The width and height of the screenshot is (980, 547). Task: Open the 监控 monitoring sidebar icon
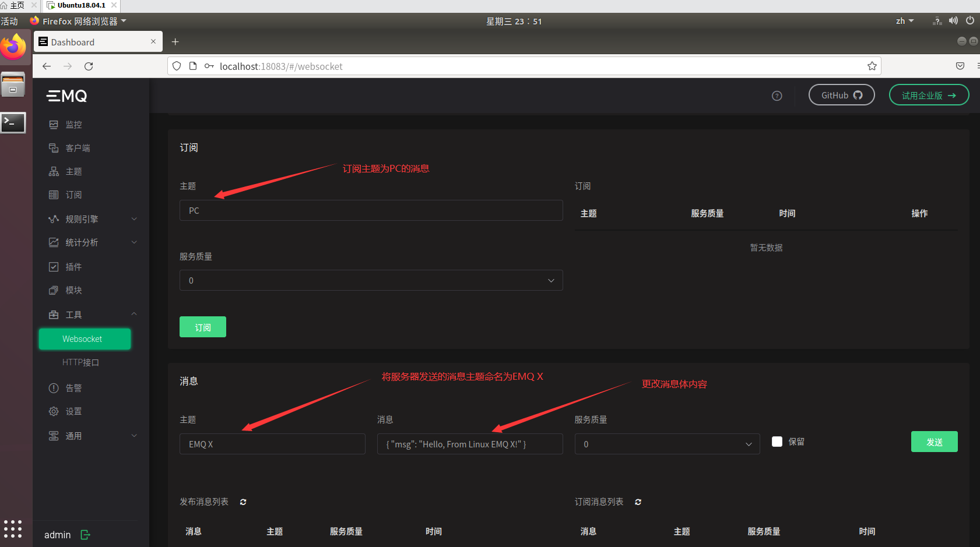pos(54,124)
